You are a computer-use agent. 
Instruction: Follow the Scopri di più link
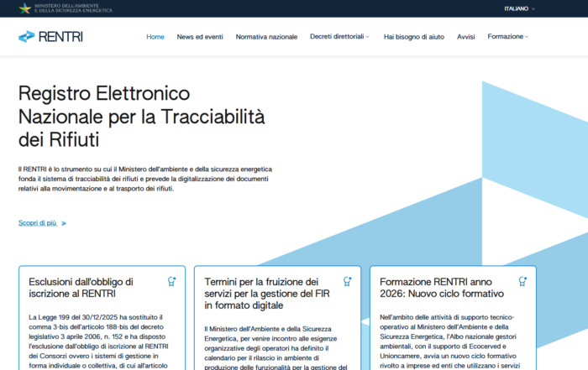coord(38,223)
